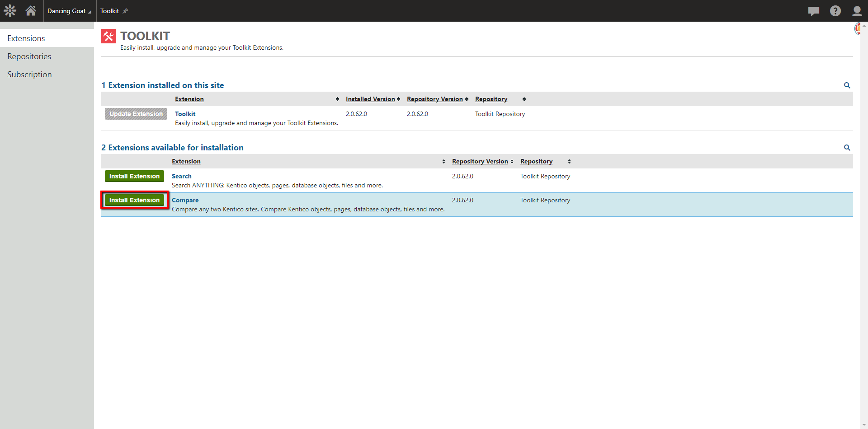Click Toolkit row's installed version 2.0.62.0
This screenshot has width=868, height=429.
point(356,114)
